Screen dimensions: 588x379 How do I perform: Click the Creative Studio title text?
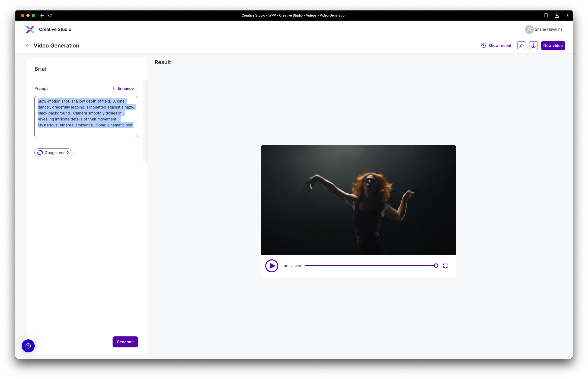[x=55, y=29]
